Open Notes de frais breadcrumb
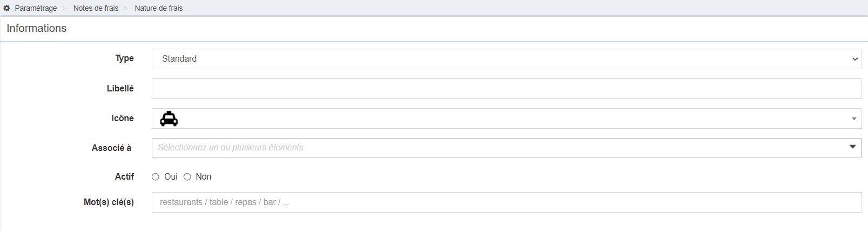Viewport: 868px width, 231px height. point(96,8)
